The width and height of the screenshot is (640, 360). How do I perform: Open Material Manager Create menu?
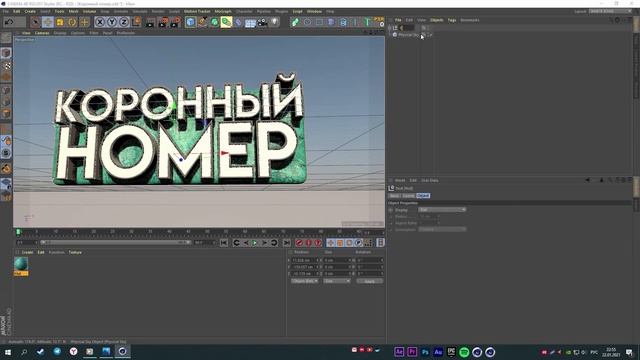coord(27,252)
